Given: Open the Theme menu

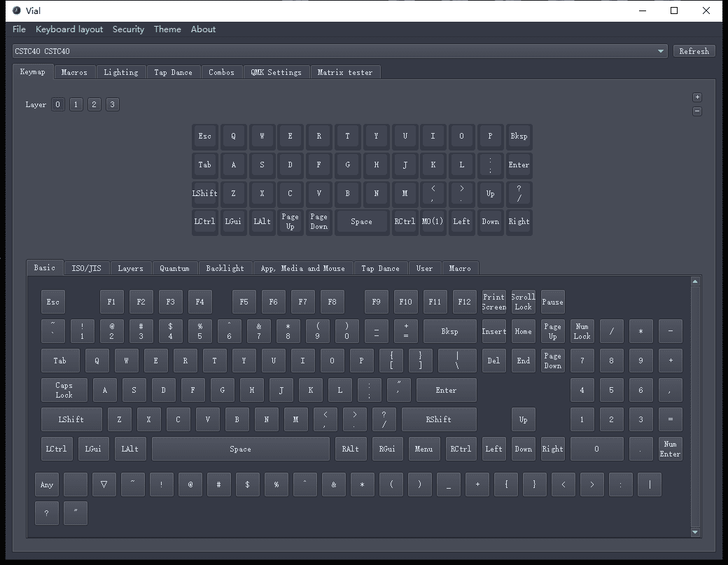Looking at the screenshot, I should tap(167, 29).
